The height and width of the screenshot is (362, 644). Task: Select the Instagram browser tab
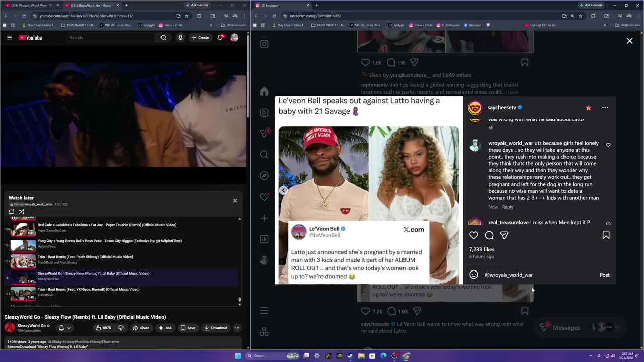281,5
